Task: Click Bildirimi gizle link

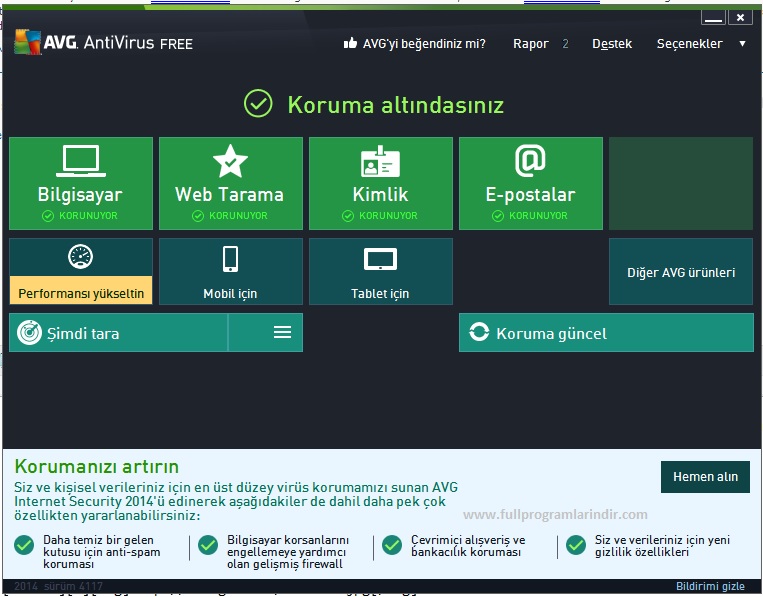Action: [x=710, y=586]
